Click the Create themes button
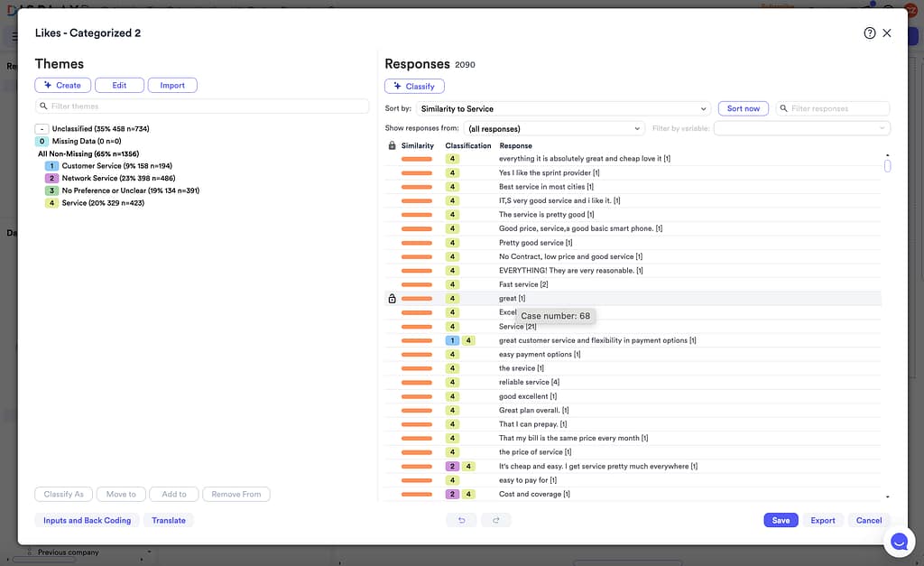Screen dimensions: 924x566 [61, 86]
